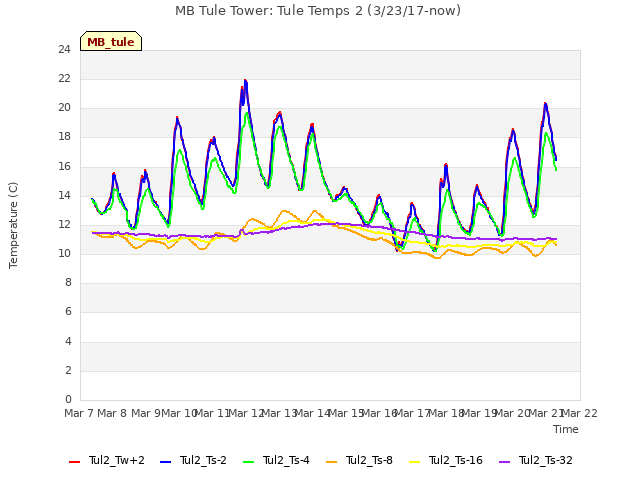Image resolution: width=640 pixels, height=480 pixels.
Task: Click the 'Mar 14' x-axis tick label
Action: 313,413
